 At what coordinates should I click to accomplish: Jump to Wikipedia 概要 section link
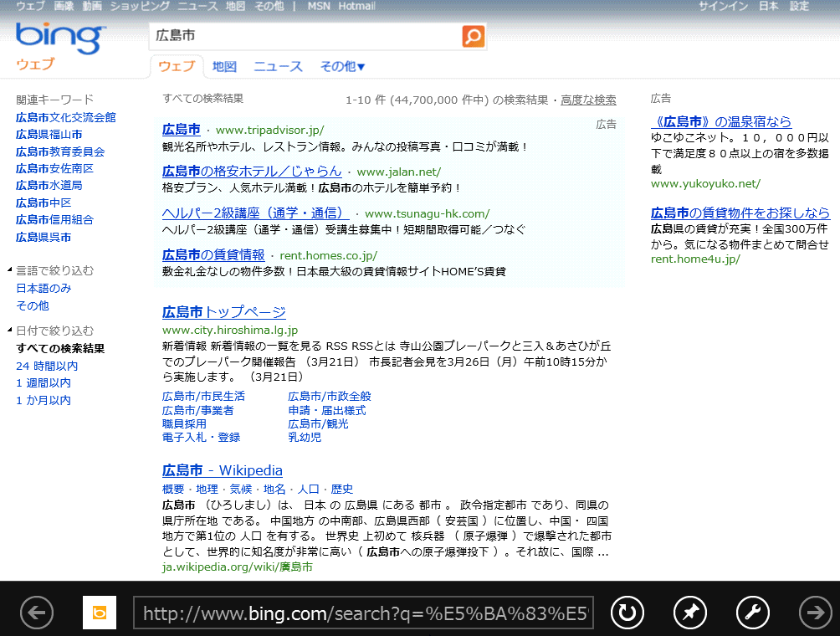pyautogui.click(x=173, y=490)
